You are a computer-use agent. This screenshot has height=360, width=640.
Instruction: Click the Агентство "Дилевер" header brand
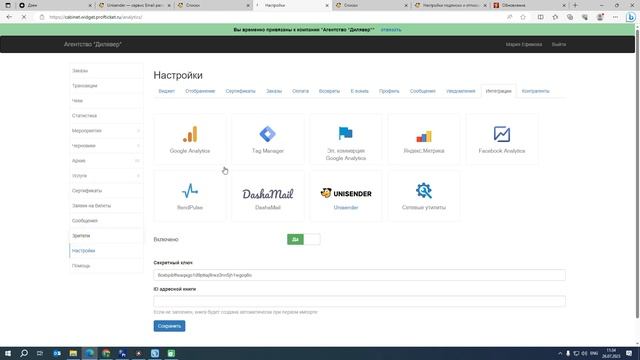coord(93,44)
